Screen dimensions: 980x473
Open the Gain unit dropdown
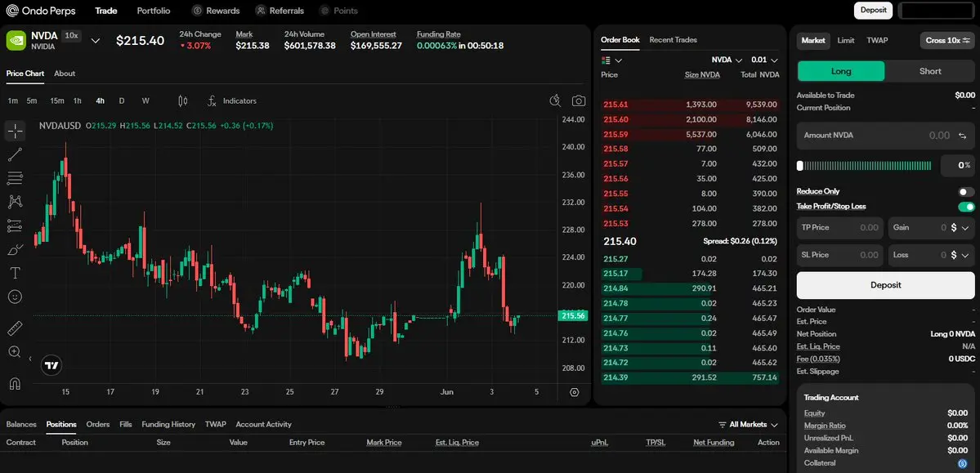[960, 228]
